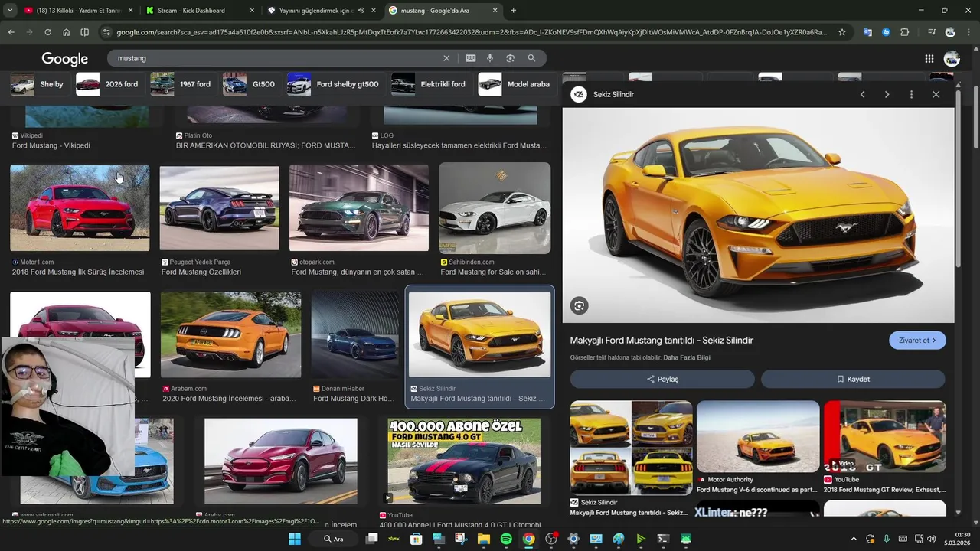Open the tab search dropdown arrow

(9, 11)
